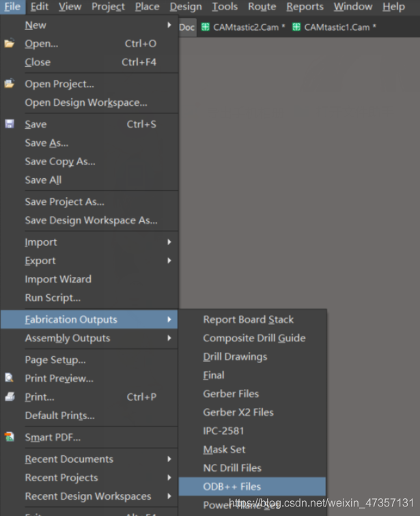
Task: Switch to the CAMtastic2.Cam tab
Action: pos(243,27)
